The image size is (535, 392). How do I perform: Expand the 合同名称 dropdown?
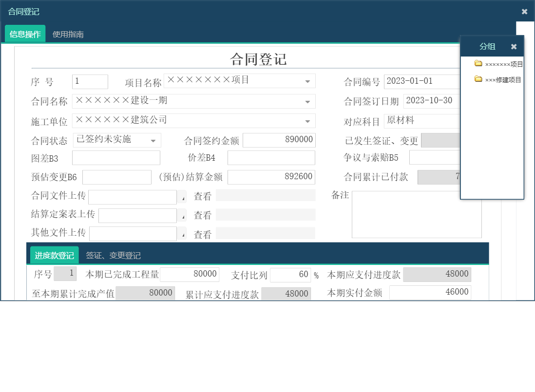tap(308, 101)
